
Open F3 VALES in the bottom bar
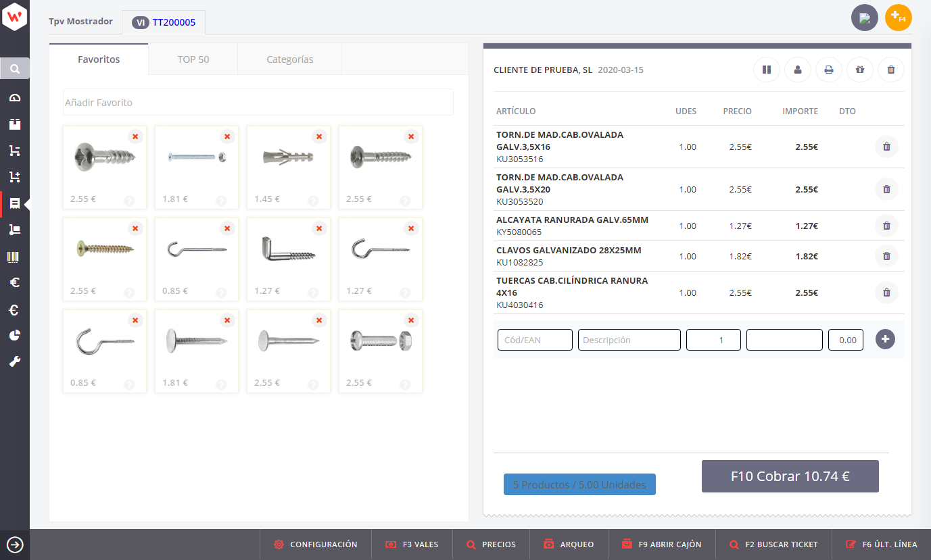[412, 544]
